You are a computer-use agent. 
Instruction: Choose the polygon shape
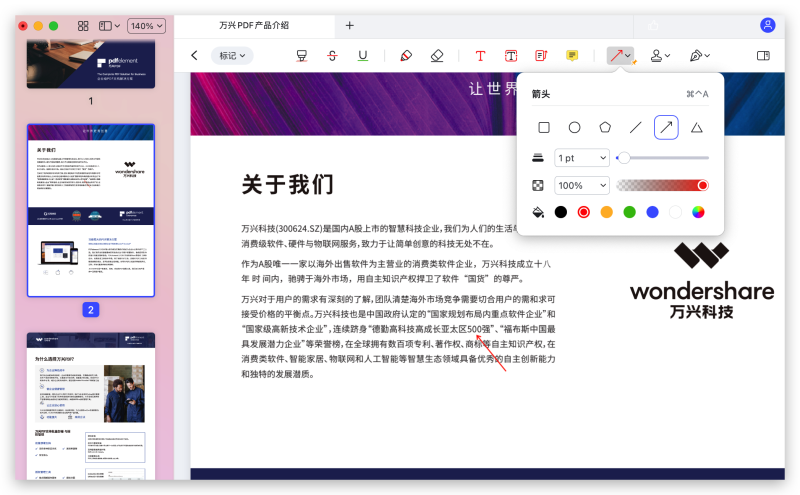605,128
